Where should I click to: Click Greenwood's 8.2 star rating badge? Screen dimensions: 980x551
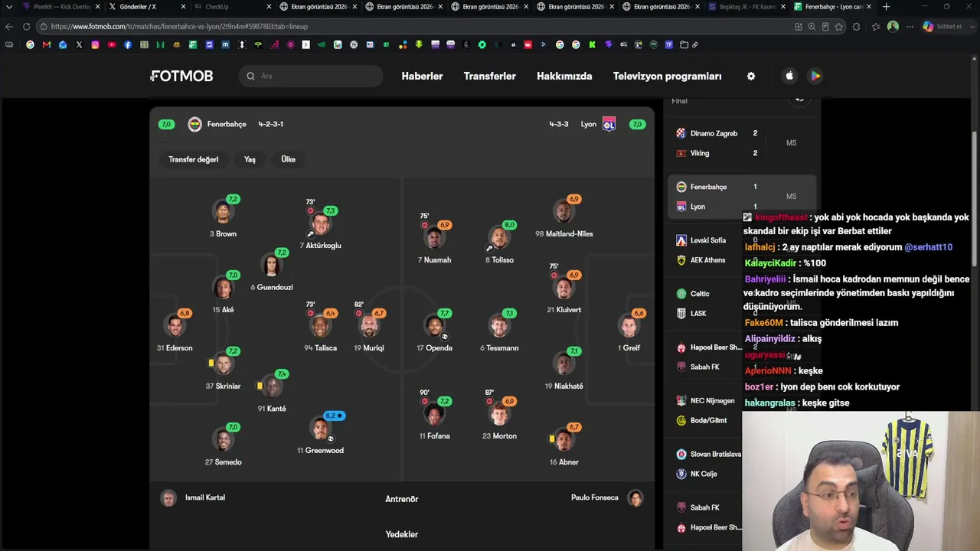click(x=335, y=416)
